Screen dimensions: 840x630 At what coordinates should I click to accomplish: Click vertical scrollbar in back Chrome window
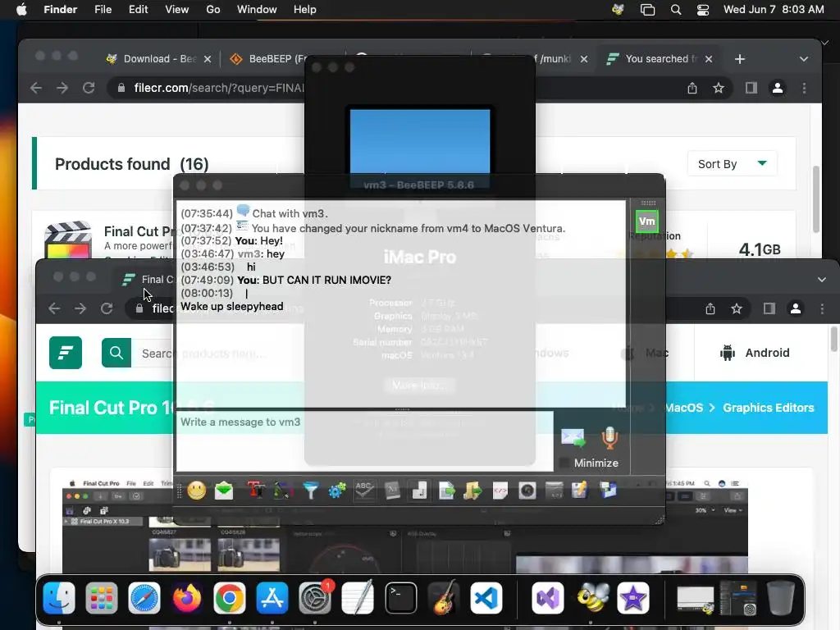[x=816, y=199]
